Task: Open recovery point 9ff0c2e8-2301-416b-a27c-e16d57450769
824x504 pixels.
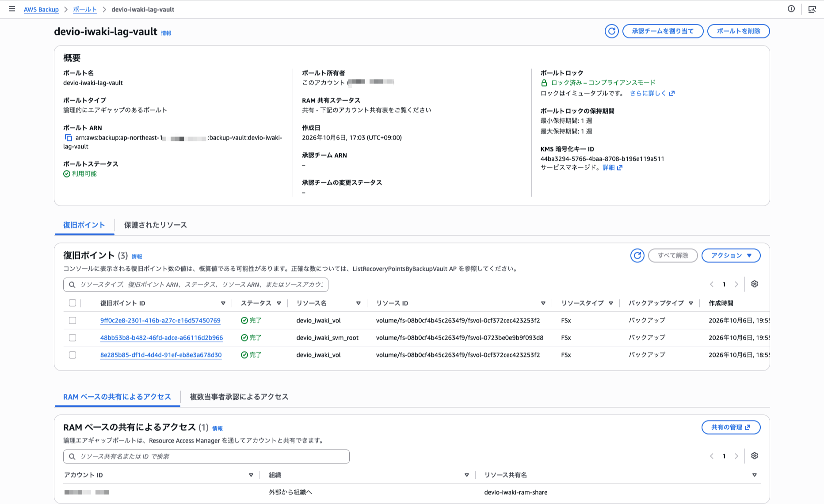Action: [160, 320]
